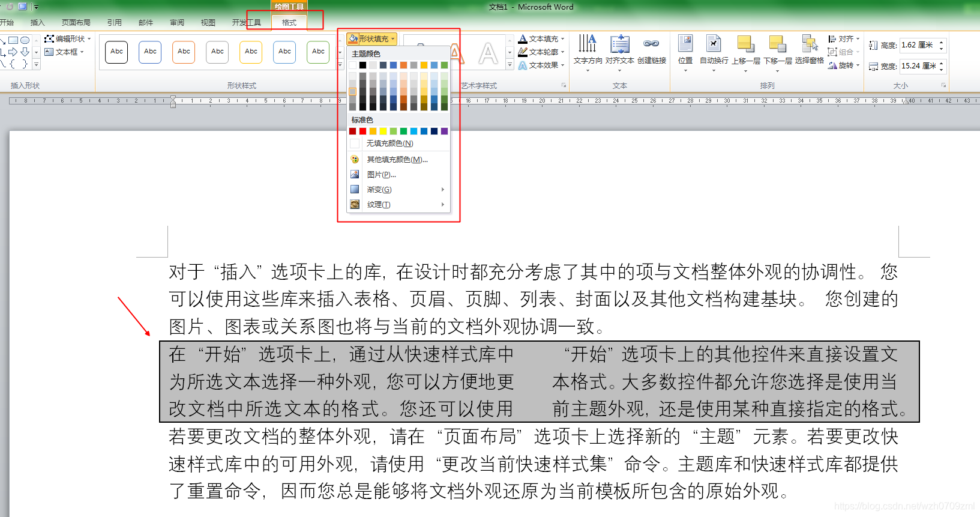The height and width of the screenshot is (517, 980).
Task: Open the 形状填充 dropdown arrow
Action: coord(393,38)
